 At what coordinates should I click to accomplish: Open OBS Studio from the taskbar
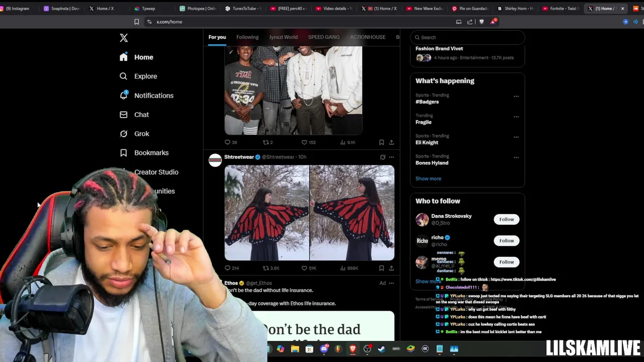(x=367, y=349)
